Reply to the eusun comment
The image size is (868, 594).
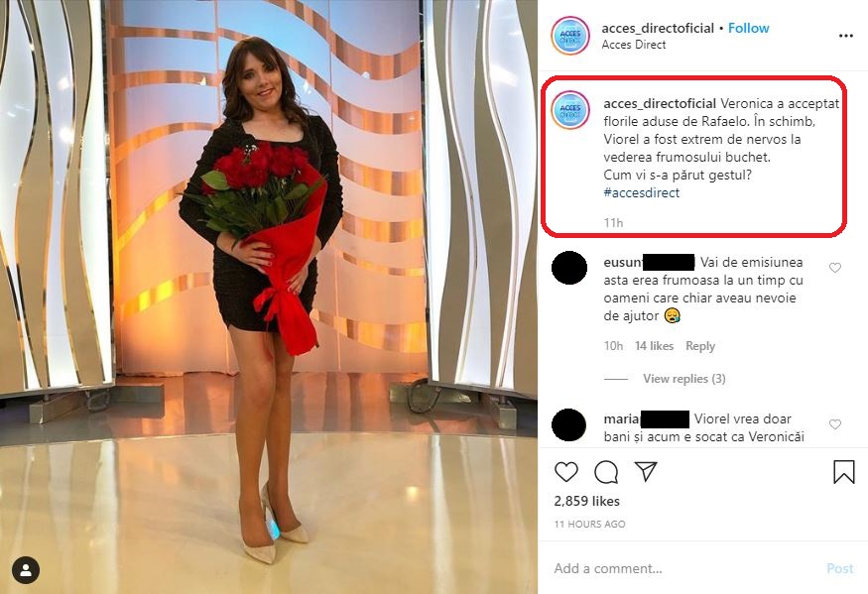[700, 346]
